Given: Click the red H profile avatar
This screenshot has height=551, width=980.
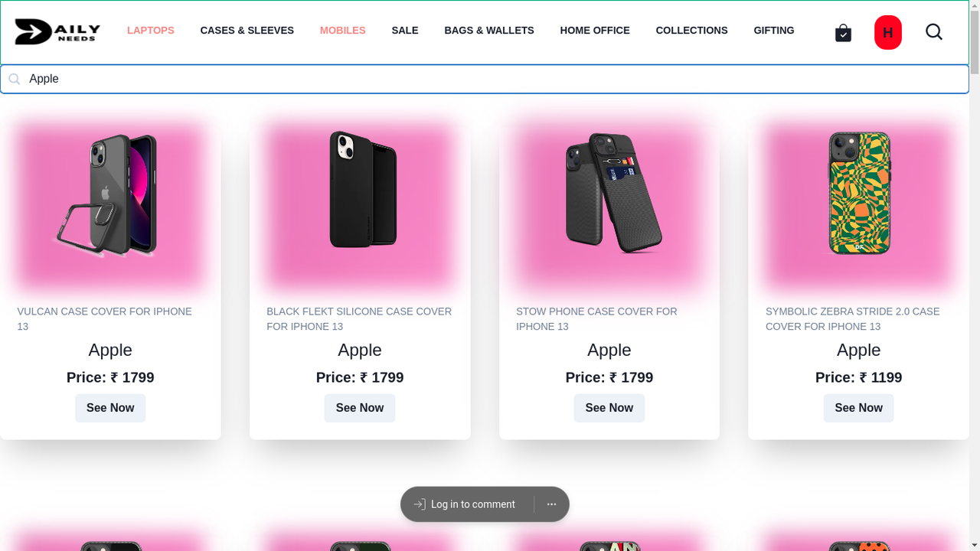Looking at the screenshot, I should [887, 32].
